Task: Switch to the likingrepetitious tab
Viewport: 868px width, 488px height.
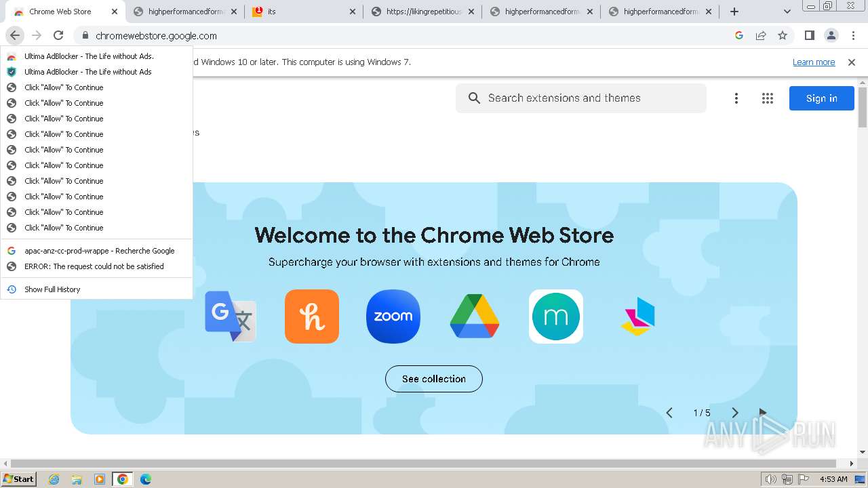Action: 423,12
